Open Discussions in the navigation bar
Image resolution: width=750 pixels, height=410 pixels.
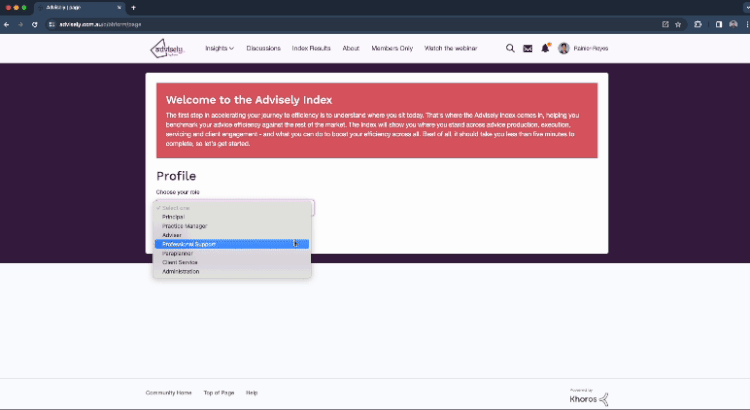click(x=263, y=48)
